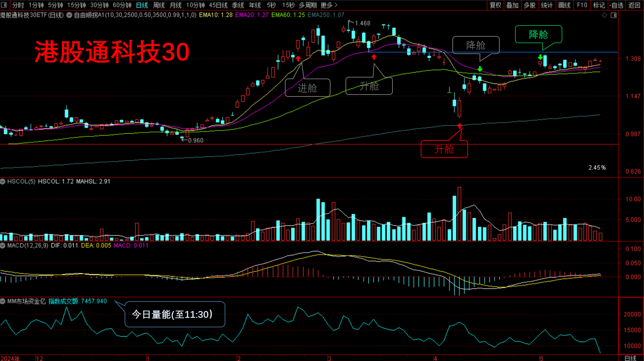Click month 3 on the time axis
Viewport: 644px width, 361px height.
pyautogui.click(x=329, y=358)
